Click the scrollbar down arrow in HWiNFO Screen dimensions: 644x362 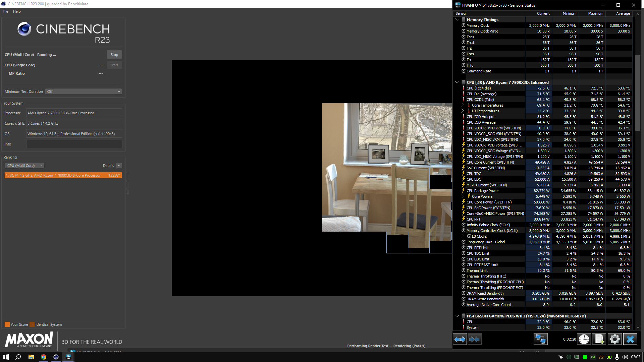[638, 327]
